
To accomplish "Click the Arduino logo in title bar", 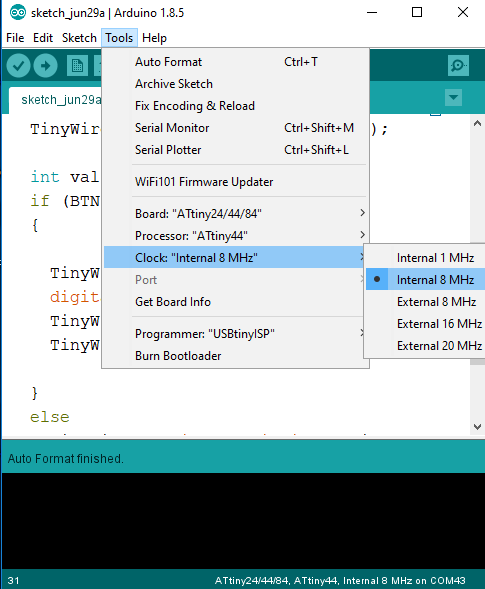I will tap(18, 13).
